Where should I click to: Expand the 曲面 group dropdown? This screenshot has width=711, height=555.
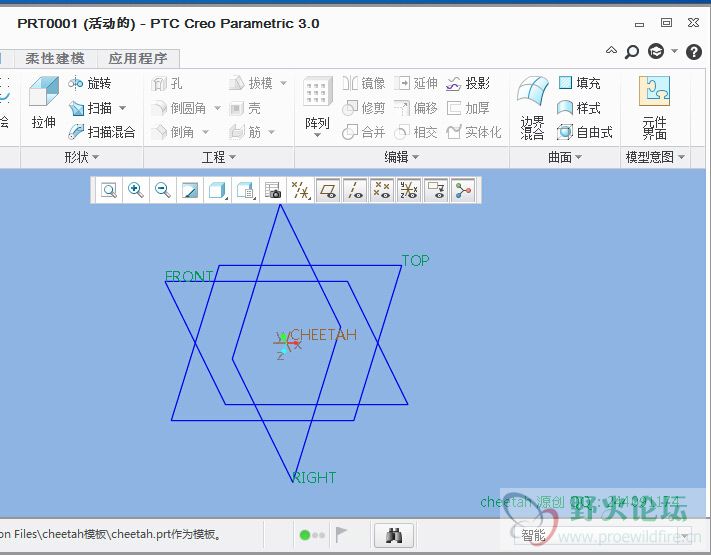point(565,157)
